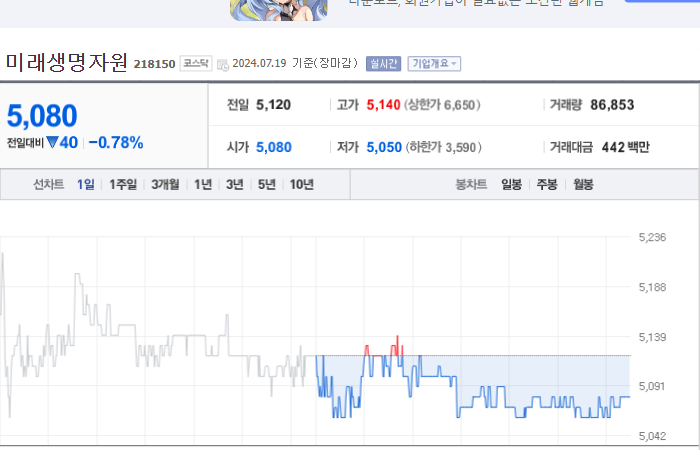Click the 거래량 value 86,853

point(612,105)
